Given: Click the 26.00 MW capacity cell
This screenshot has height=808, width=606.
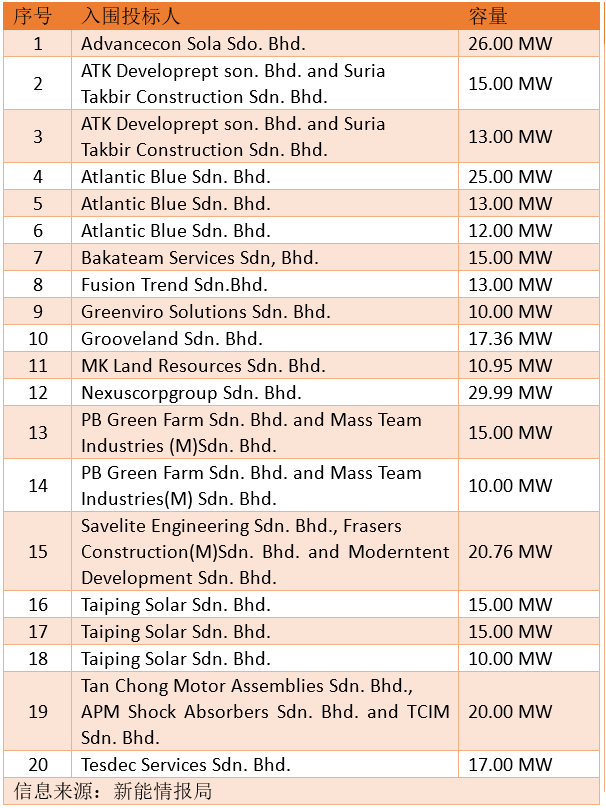Looking at the screenshot, I should point(510,44).
